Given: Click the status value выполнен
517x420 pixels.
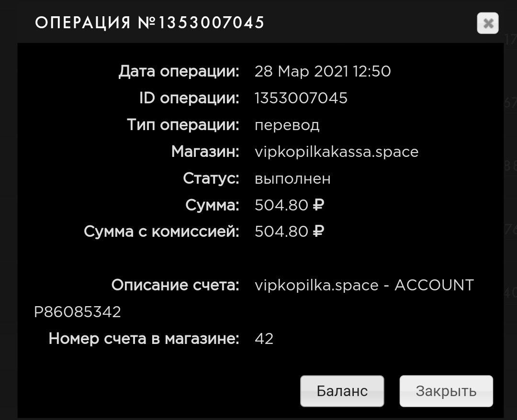Looking at the screenshot, I should [292, 179].
